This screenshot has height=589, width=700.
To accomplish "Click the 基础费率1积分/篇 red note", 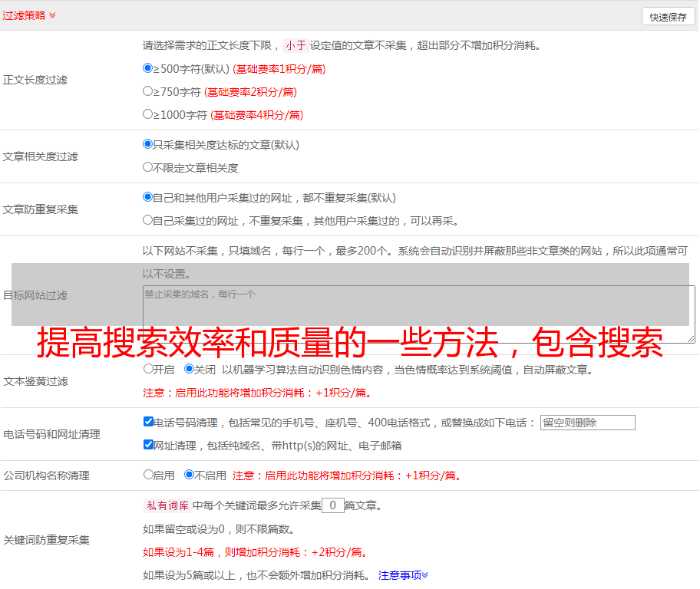I will 279,69.
